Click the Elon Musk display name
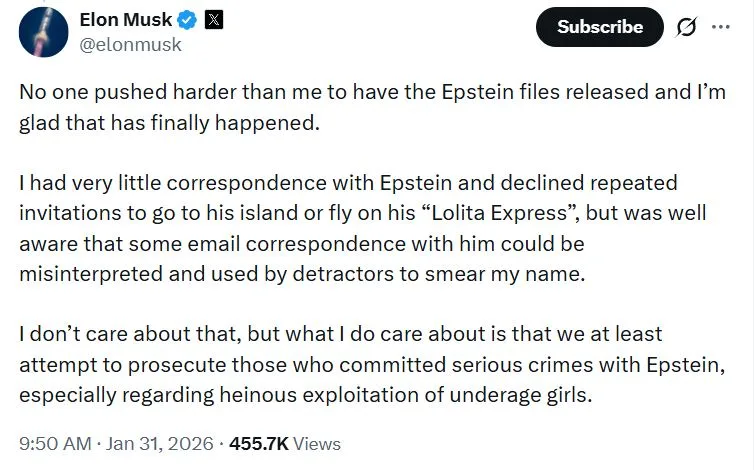Image resolution: width=754 pixels, height=470 pixels. tap(124, 19)
